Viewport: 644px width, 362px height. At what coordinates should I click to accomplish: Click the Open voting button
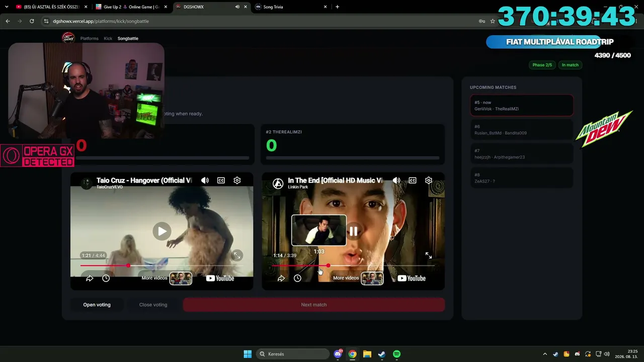click(97, 305)
